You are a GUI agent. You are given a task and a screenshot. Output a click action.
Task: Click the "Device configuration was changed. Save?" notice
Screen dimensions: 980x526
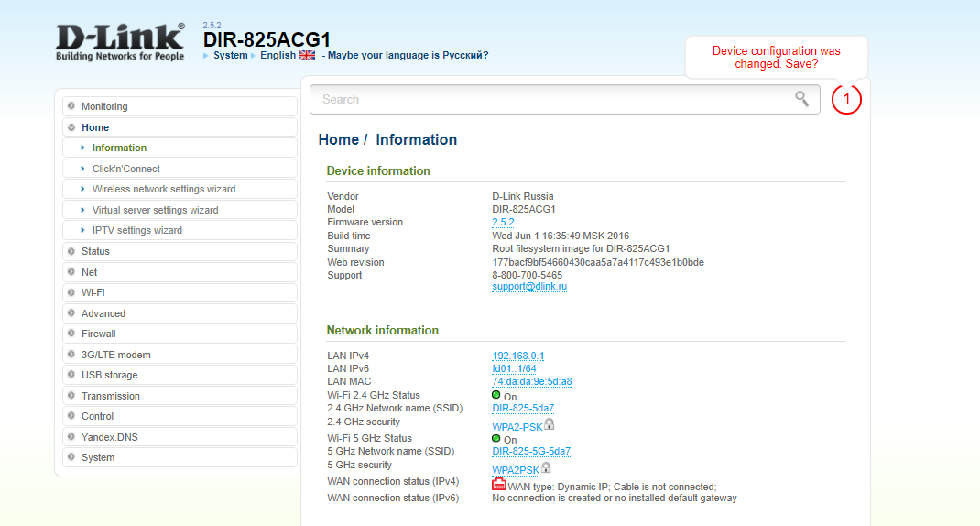(x=776, y=58)
